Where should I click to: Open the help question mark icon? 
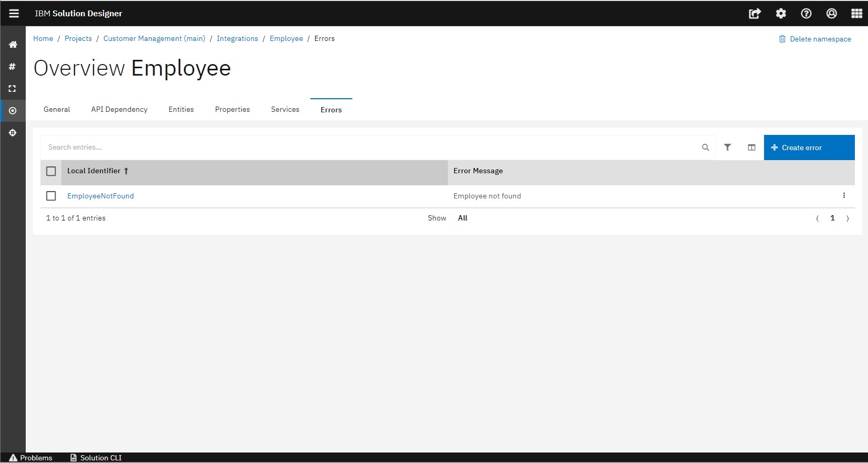click(806, 14)
